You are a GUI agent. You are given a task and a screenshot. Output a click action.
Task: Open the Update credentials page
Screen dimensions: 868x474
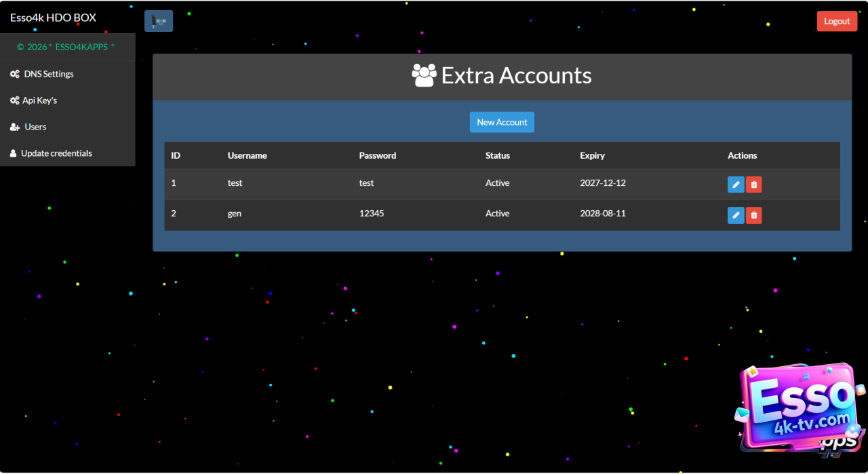(56, 153)
